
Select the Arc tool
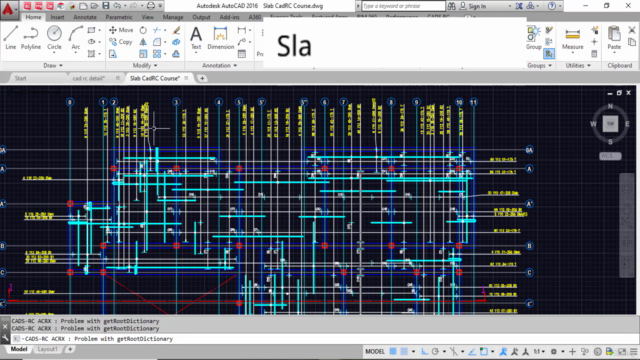point(76,38)
